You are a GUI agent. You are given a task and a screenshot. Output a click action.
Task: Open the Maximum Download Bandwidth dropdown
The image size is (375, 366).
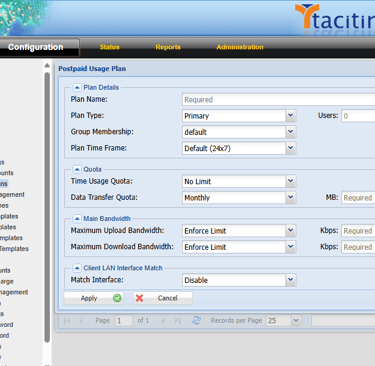[291, 247]
